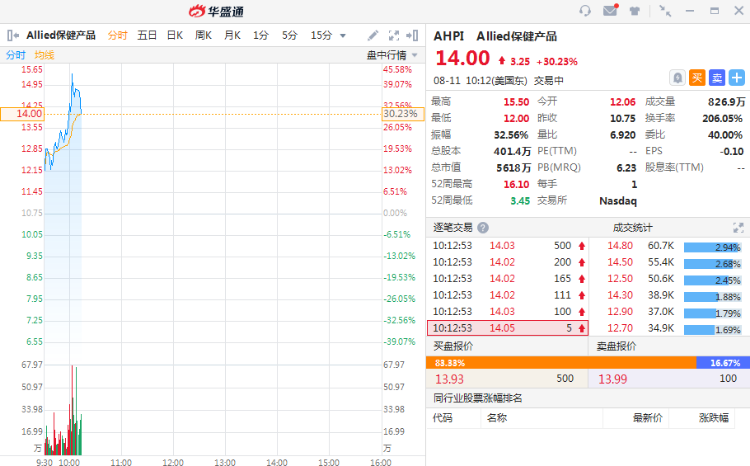Click the Nasdaq exchange label
The width and height of the screenshot is (750, 466).
tap(618, 201)
